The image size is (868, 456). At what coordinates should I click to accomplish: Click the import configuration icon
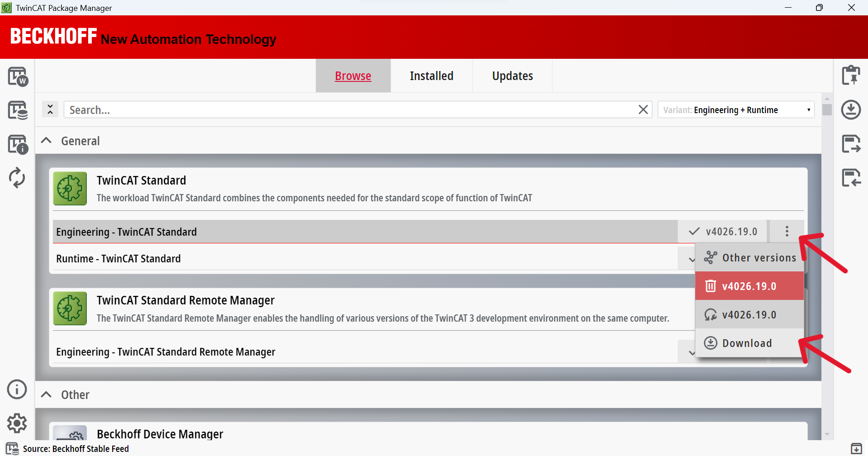pyautogui.click(x=851, y=178)
